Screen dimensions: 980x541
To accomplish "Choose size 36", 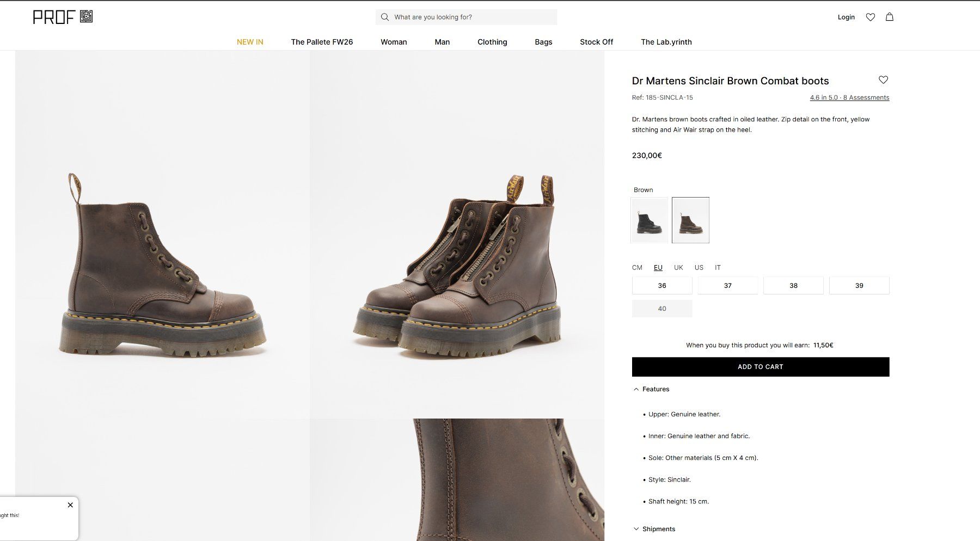I will pyautogui.click(x=662, y=285).
